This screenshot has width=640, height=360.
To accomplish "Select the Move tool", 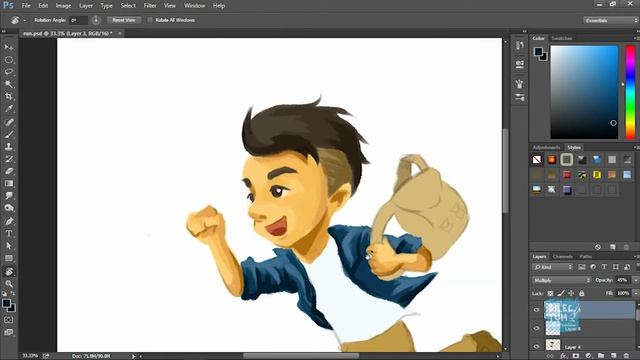I will tap(9, 47).
